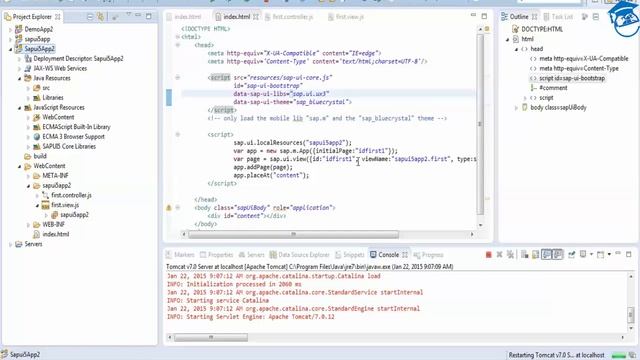Close the active index.html editor tab
This screenshot has height=360, width=640.
[x=256, y=17]
